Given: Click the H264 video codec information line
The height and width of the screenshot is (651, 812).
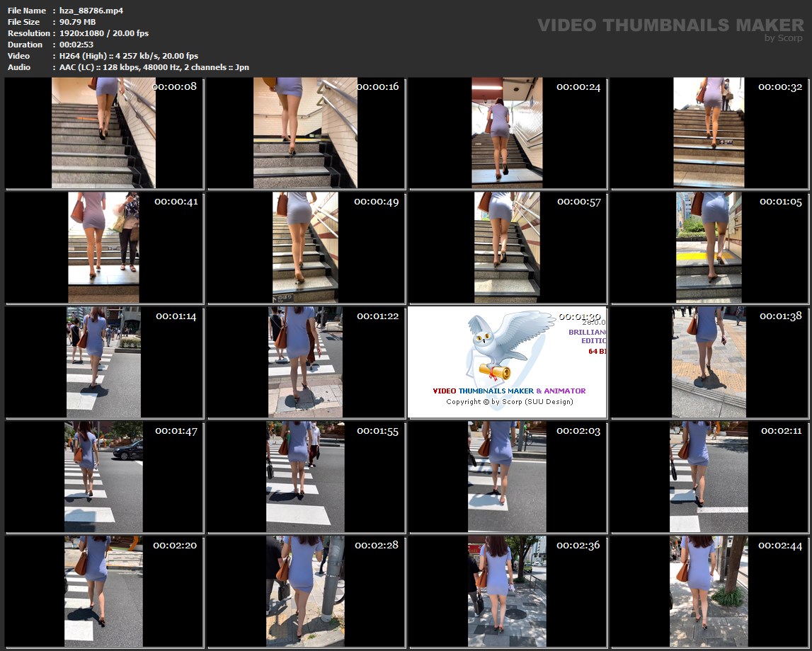Looking at the screenshot, I should [x=129, y=56].
